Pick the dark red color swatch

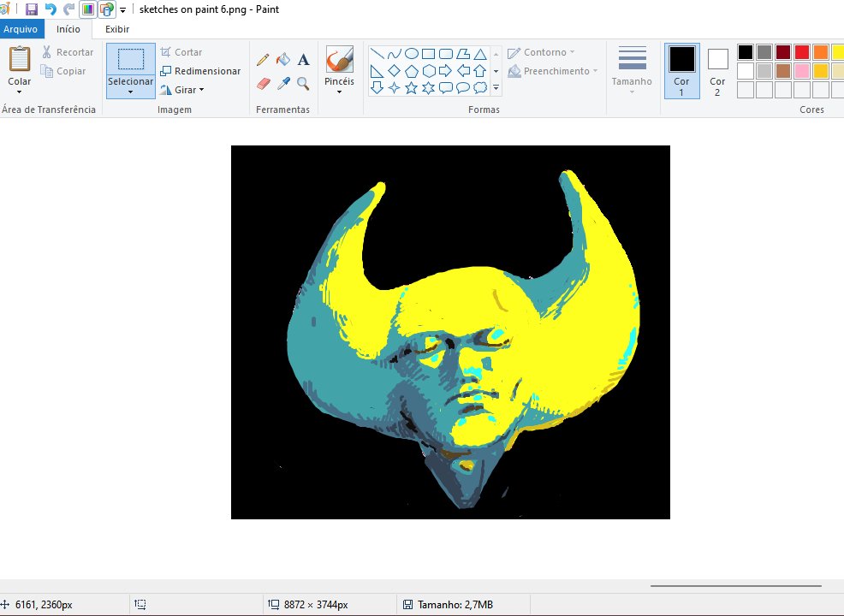(783, 52)
